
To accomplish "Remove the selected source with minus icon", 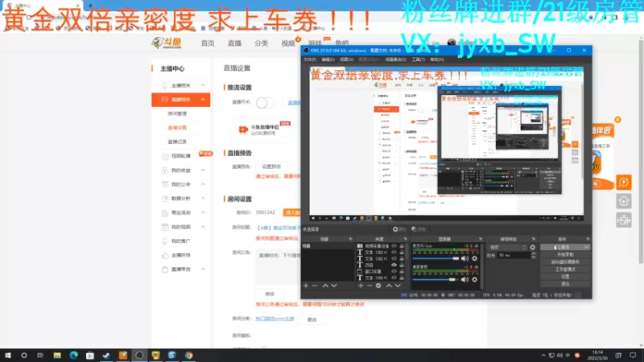I will point(369,286).
